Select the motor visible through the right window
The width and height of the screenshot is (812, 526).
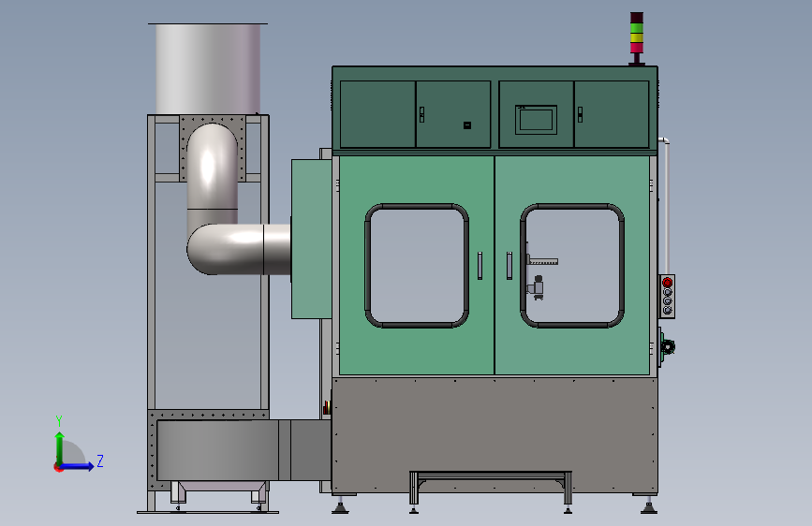click(x=537, y=287)
